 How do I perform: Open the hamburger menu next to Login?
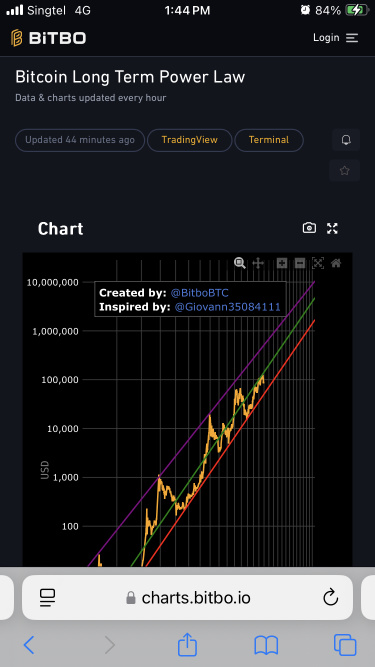tap(352, 38)
